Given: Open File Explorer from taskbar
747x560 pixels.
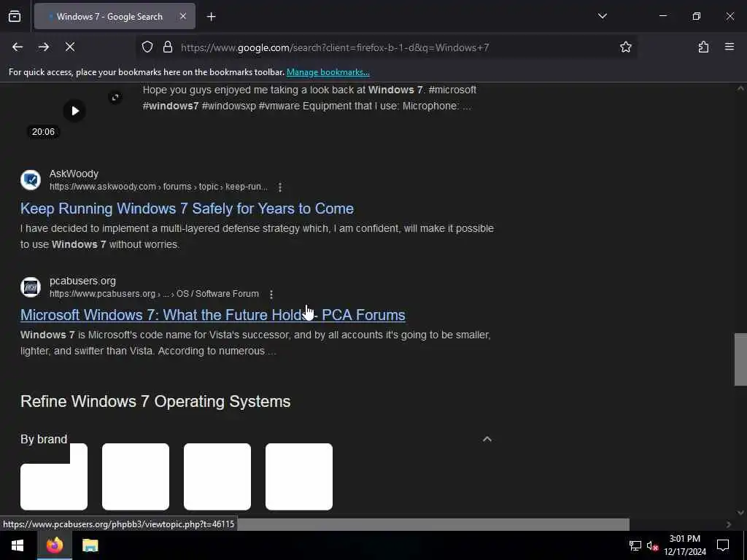Looking at the screenshot, I should [x=90, y=545].
